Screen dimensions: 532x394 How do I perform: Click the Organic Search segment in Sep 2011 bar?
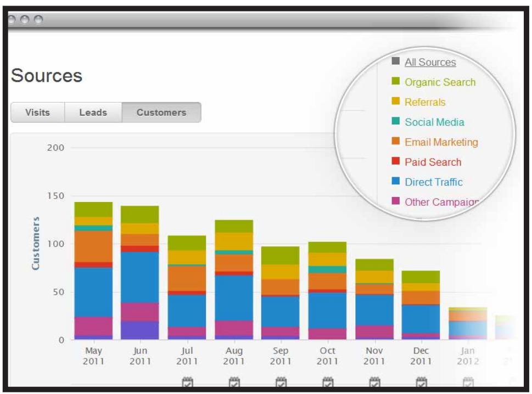pyautogui.click(x=280, y=255)
